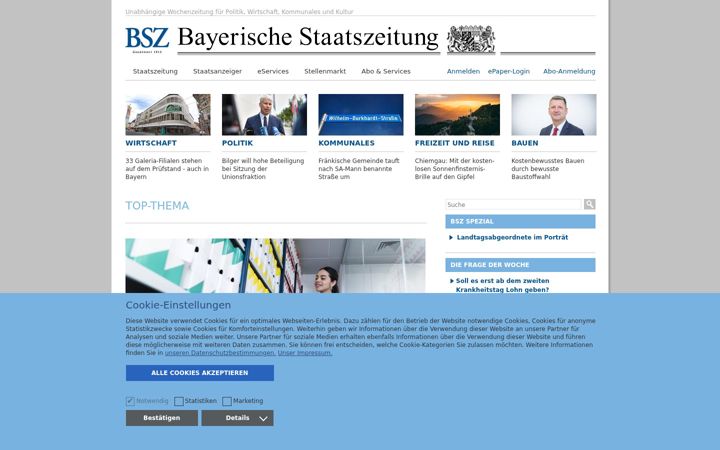Toggle the Notwendig checkbox
The image size is (720, 450).
point(130,401)
